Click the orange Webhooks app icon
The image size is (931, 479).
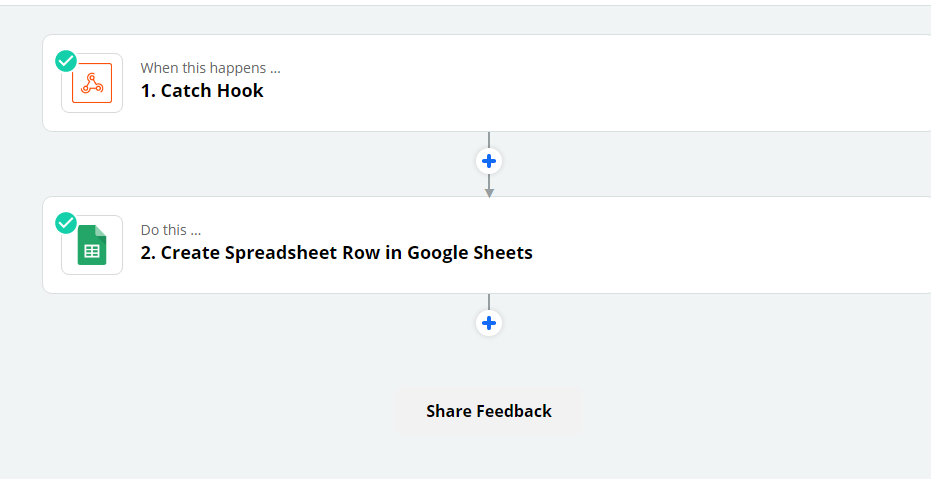tap(92, 83)
